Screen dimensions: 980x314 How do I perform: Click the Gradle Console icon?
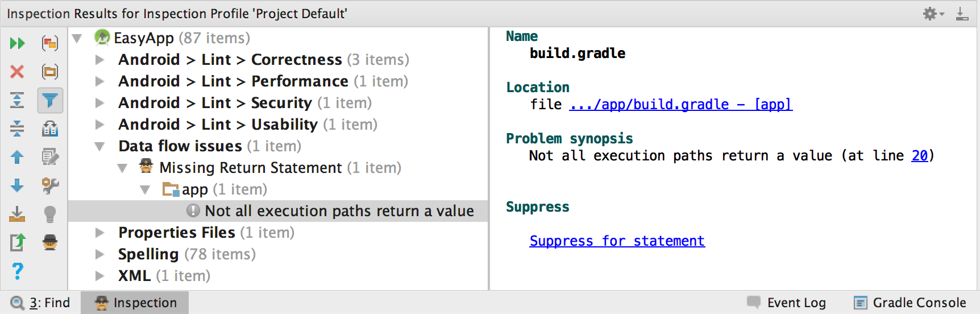861,303
